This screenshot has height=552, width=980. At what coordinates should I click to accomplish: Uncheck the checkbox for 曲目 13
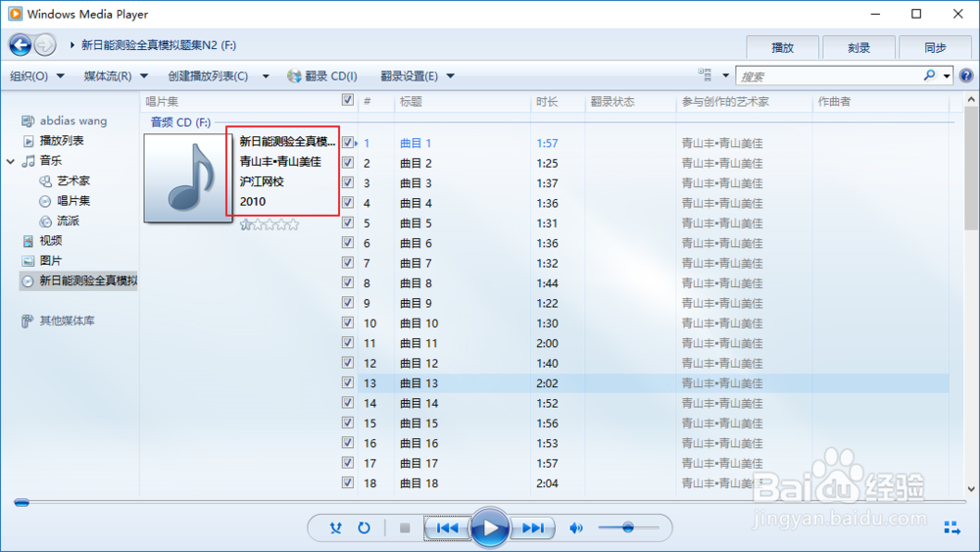348,382
